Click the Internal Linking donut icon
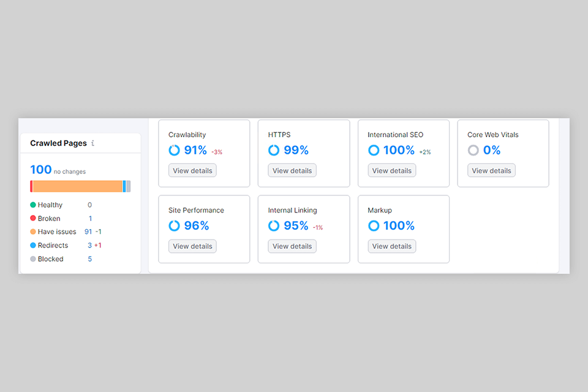This screenshot has height=392, width=588. tap(274, 225)
